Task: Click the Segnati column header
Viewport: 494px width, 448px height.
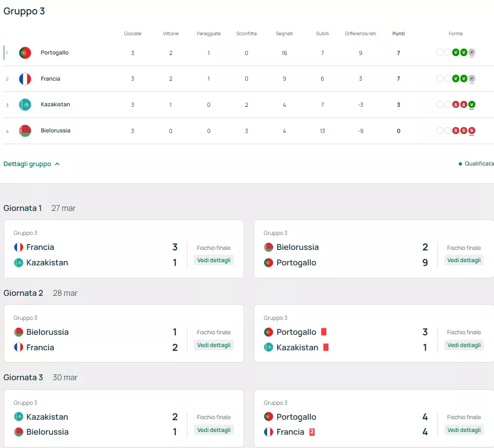Action: point(284,34)
